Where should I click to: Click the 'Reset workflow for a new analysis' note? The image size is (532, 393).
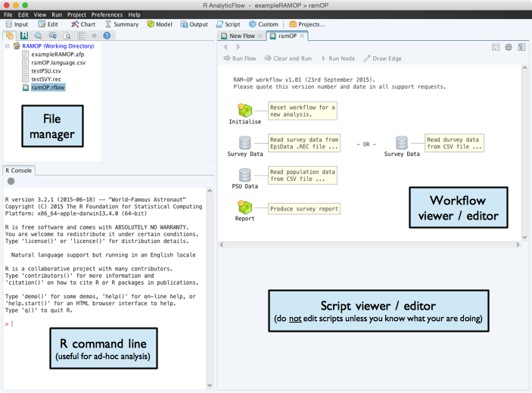(x=303, y=111)
